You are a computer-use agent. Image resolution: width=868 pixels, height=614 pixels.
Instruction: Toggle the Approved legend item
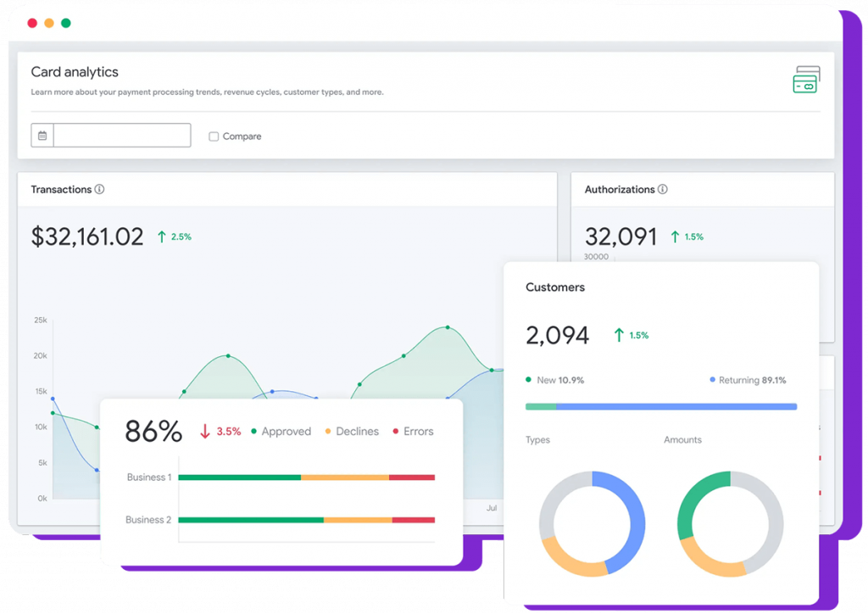pos(280,432)
